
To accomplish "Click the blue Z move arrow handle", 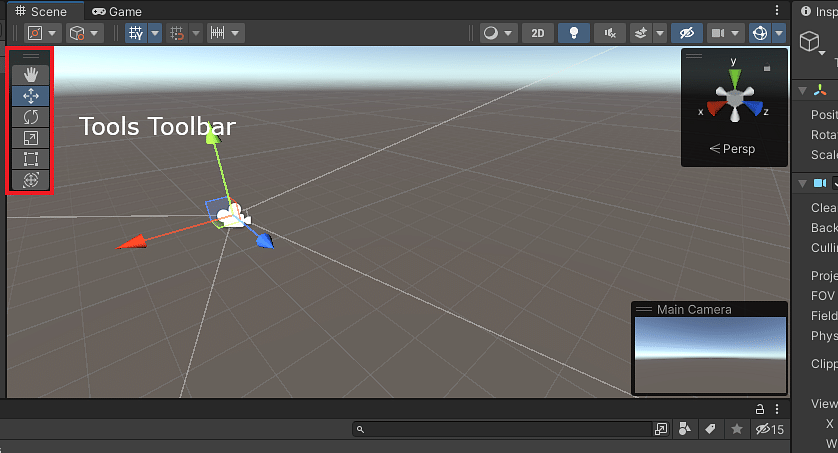I will 265,241.
